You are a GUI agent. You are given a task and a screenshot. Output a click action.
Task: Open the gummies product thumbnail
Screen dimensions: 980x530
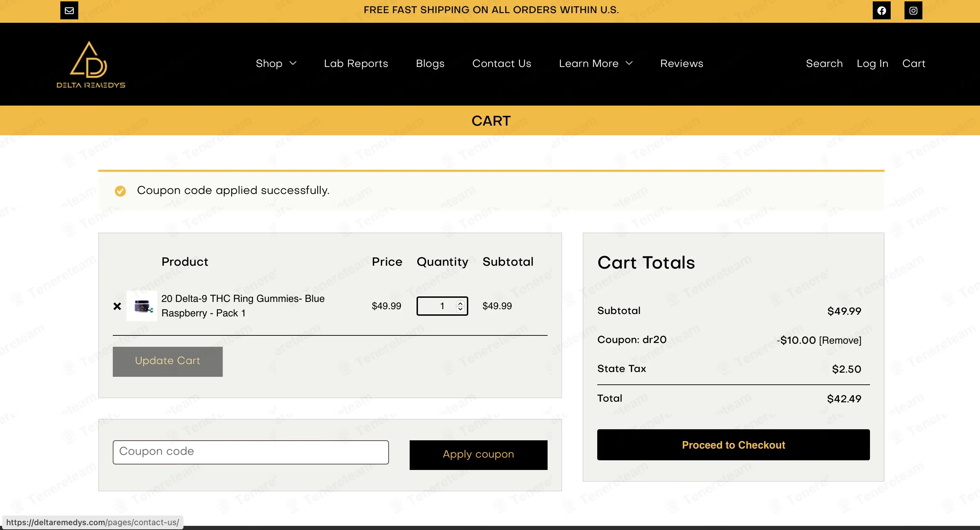coord(142,306)
